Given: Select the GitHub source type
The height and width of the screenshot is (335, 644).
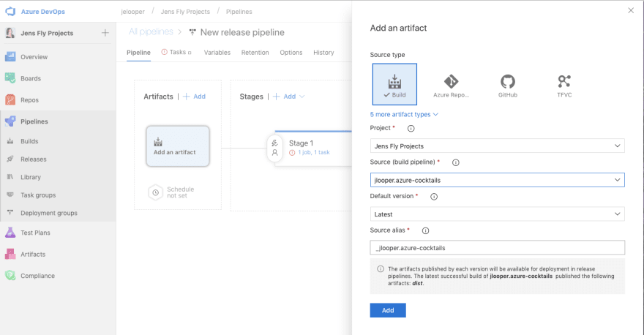Looking at the screenshot, I should pos(508,86).
